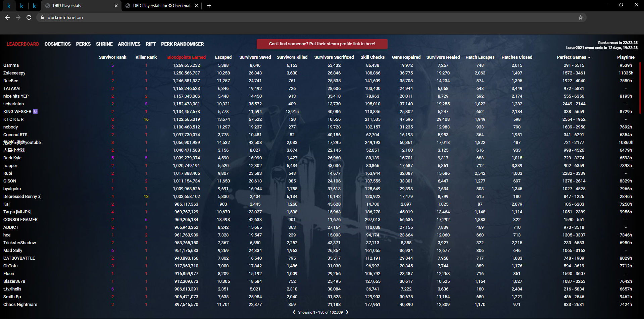Sort by Survivors Sacrificed column
The height and width of the screenshot is (319, 644).
pos(334,57)
